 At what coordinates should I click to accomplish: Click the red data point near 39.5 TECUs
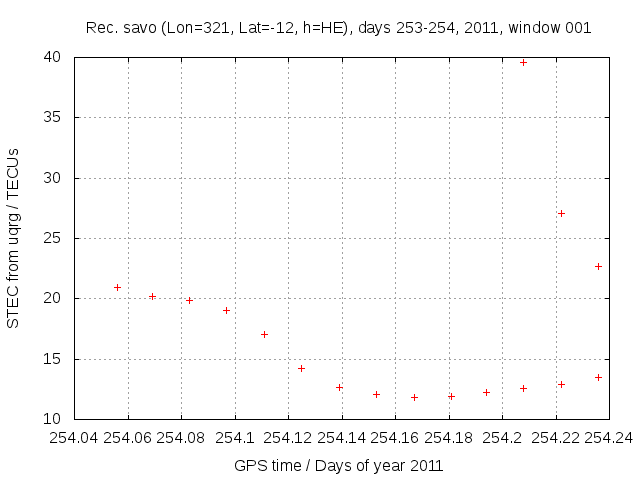pos(523,62)
